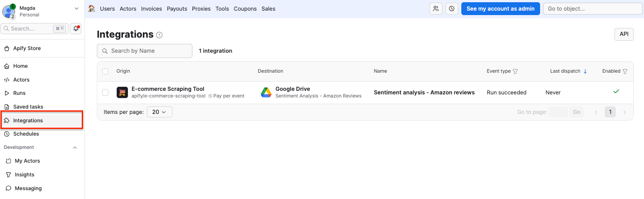Screen dimensions: 644x199
Task: Click the help icon next to Integrations heading
Action: coord(160,35)
